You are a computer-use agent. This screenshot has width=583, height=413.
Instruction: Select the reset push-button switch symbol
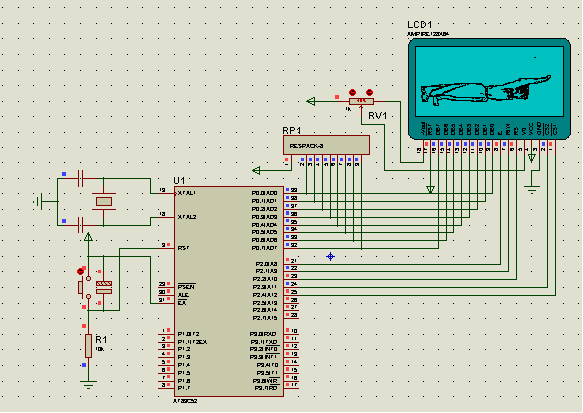pos(85,287)
